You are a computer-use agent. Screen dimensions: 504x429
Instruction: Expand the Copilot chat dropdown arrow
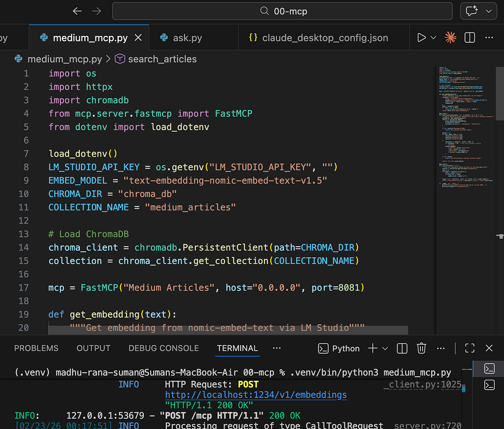pos(489,11)
